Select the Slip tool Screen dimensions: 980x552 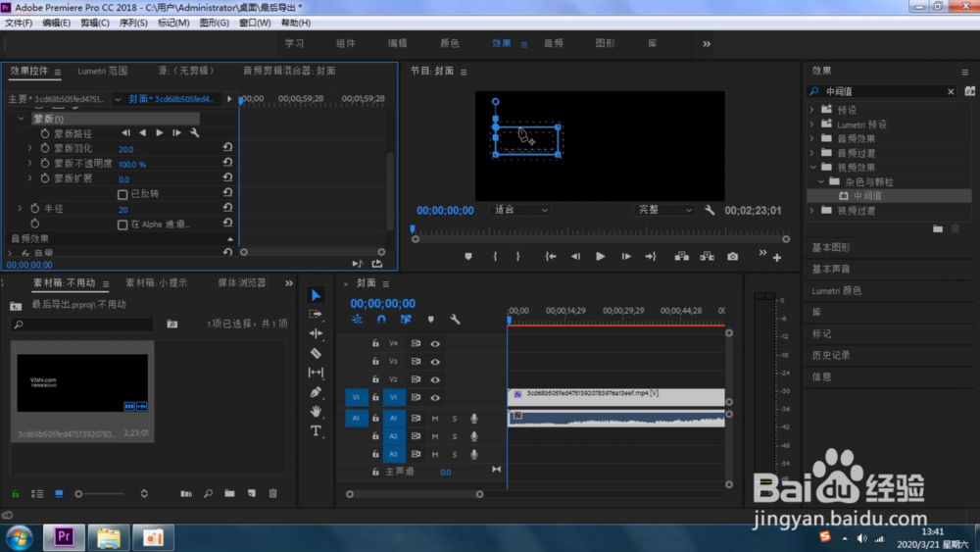316,373
